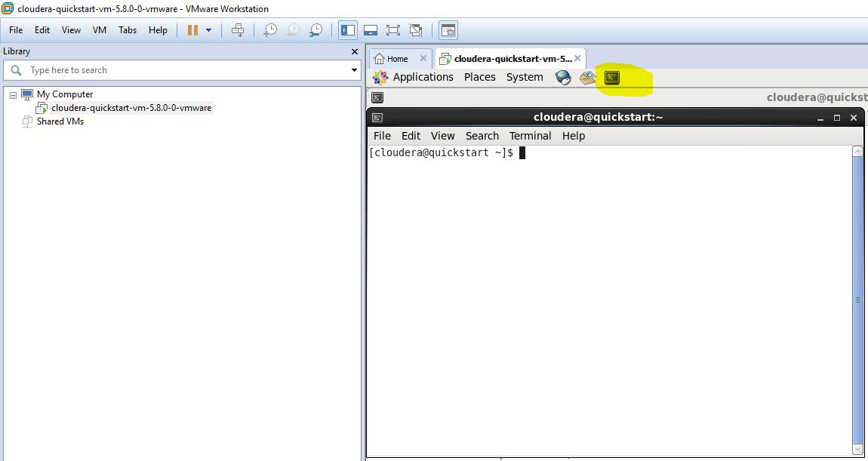Revert the VM to its parent snapshot
Screen dimensions: 868x461
[x=294, y=29]
